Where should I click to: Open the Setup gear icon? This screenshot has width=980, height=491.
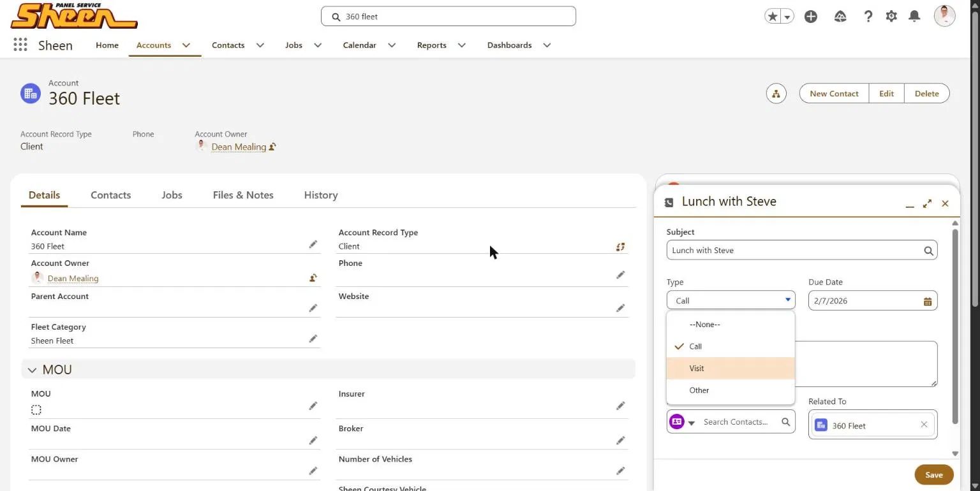tap(891, 17)
